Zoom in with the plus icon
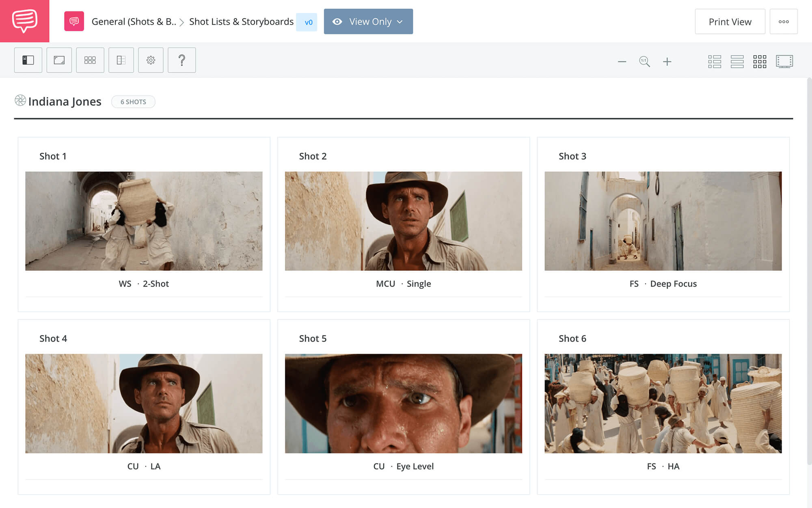Screen dimensions: 812x508 [667, 62]
